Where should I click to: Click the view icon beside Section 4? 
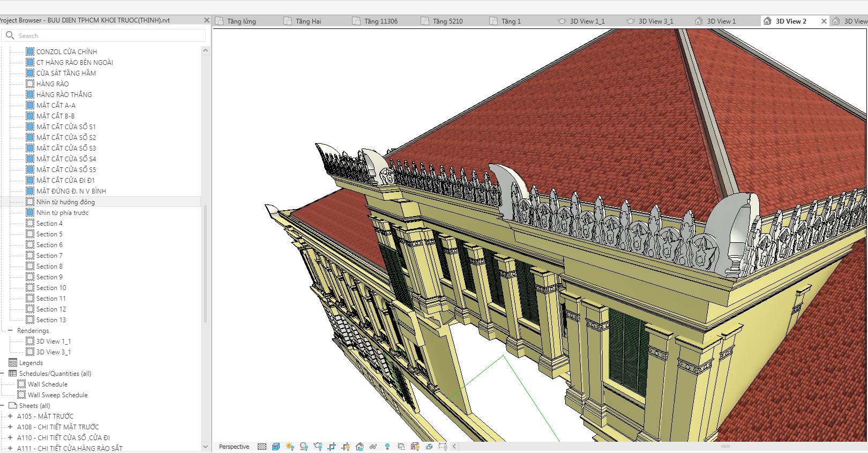(x=30, y=223)
